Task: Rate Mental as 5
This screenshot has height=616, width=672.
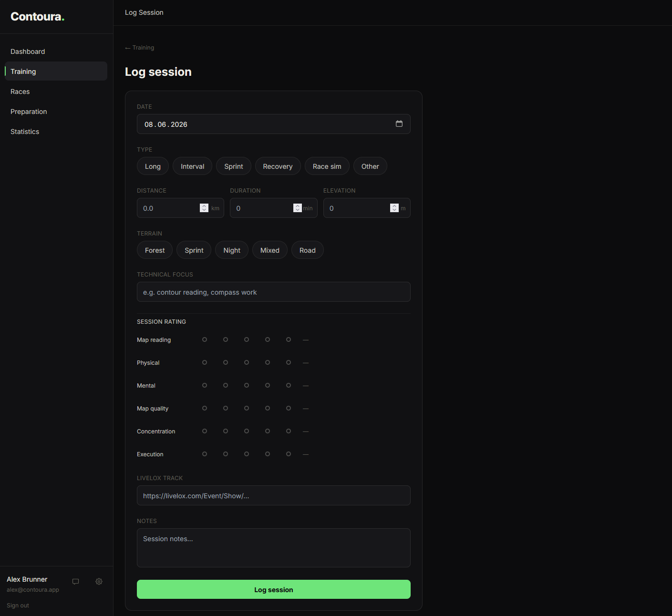Action: [x=289, y=385]
